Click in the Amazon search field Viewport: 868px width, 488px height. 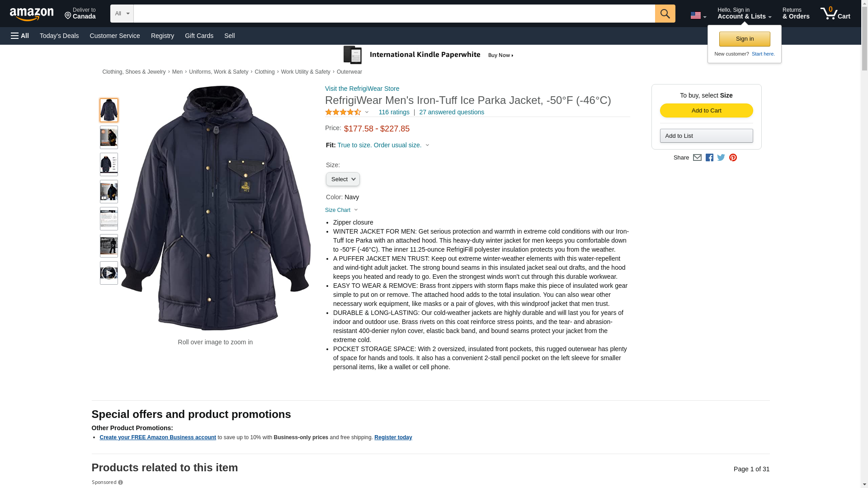tap(394, 14)
